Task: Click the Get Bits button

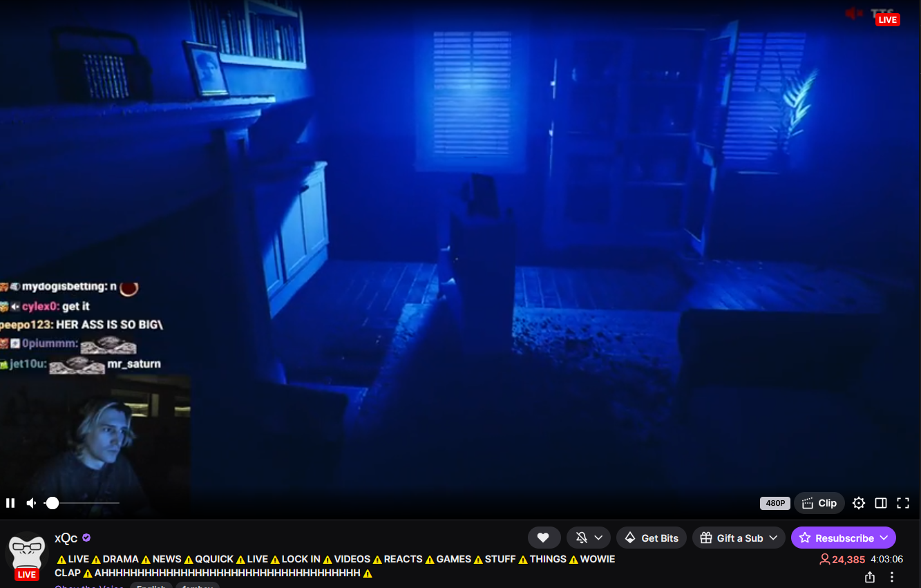Action: tap(651, 538)
